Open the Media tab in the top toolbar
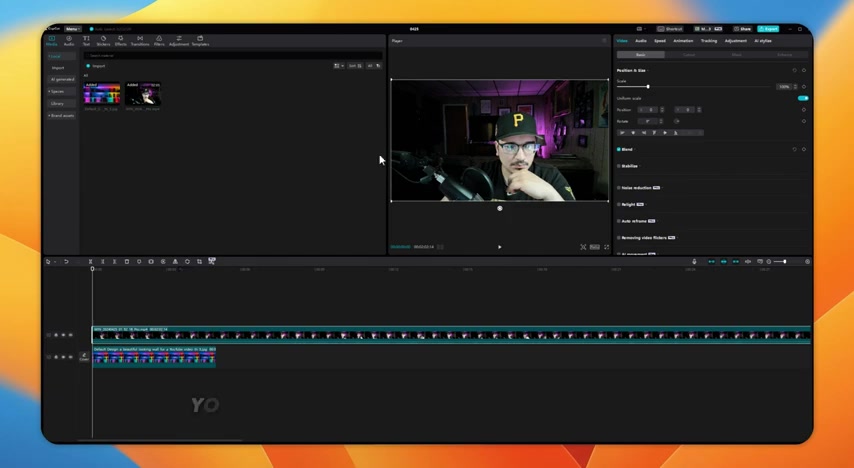 click(52, 41)
